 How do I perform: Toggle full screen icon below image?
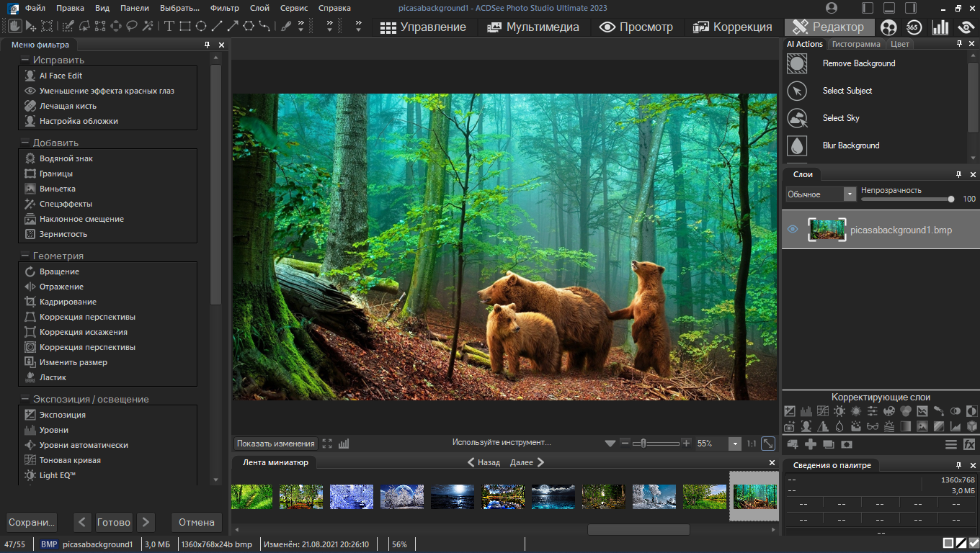coord(327,444)
